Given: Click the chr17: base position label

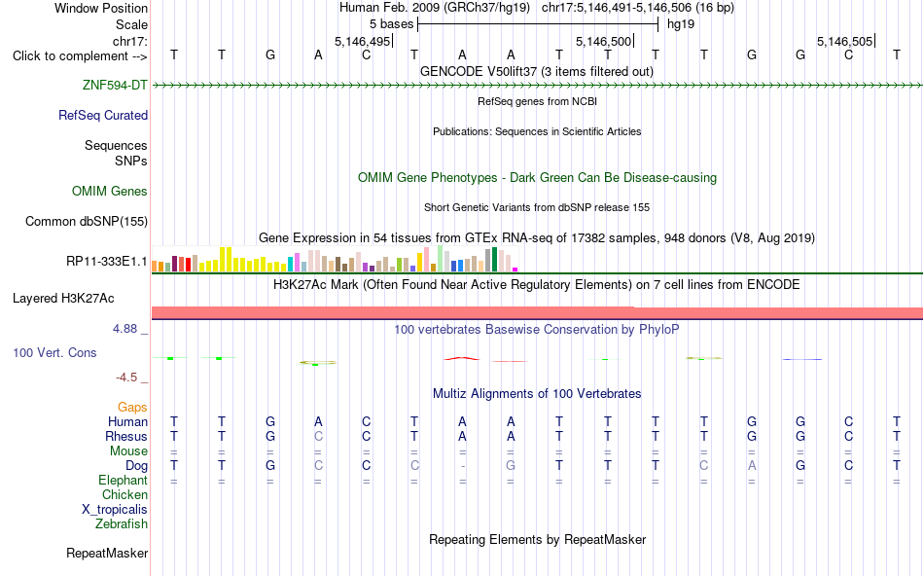Looking at the screenshot, I should point(130,41).
